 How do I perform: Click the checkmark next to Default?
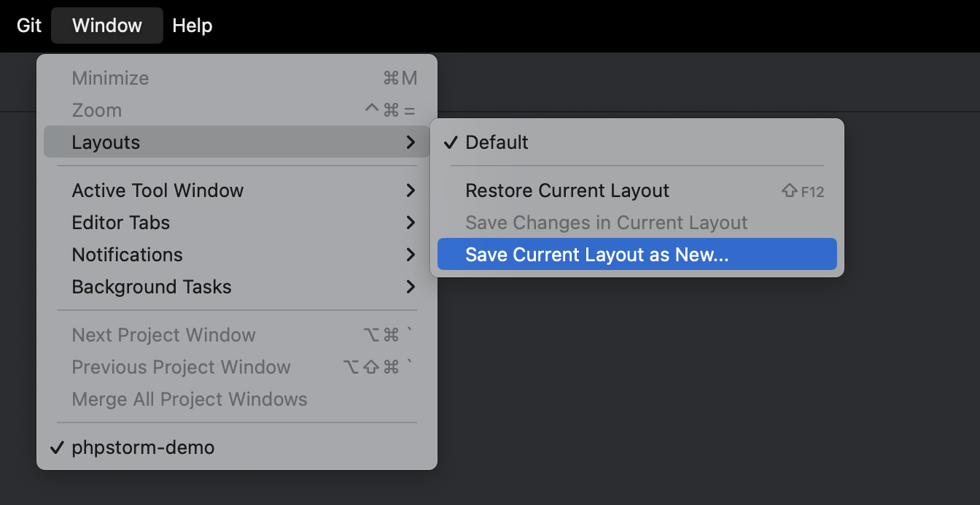(x=450, y=142)
